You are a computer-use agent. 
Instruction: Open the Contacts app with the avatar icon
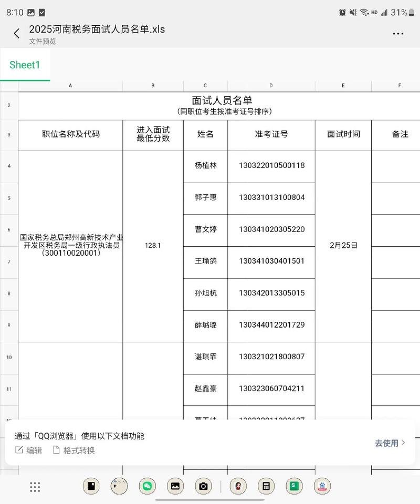(238, 486)
